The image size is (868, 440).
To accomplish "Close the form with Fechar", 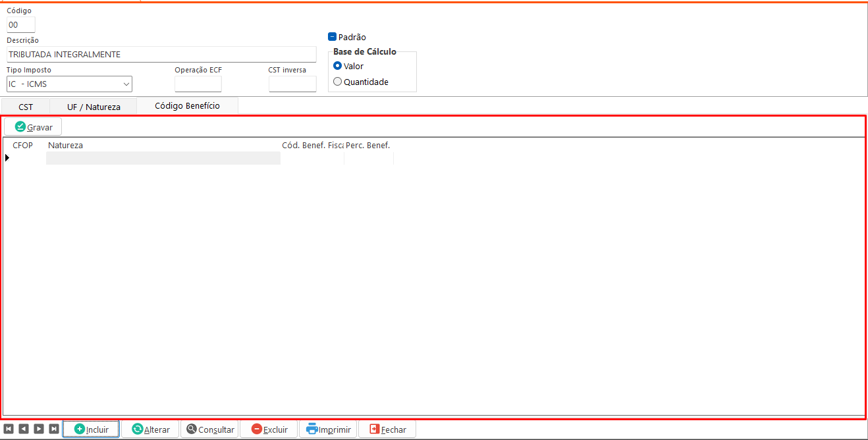I will 387,429.
